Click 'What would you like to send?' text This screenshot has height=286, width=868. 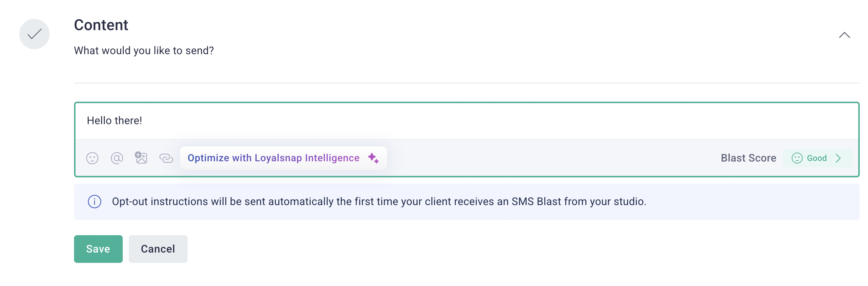[x=144, y=51]
